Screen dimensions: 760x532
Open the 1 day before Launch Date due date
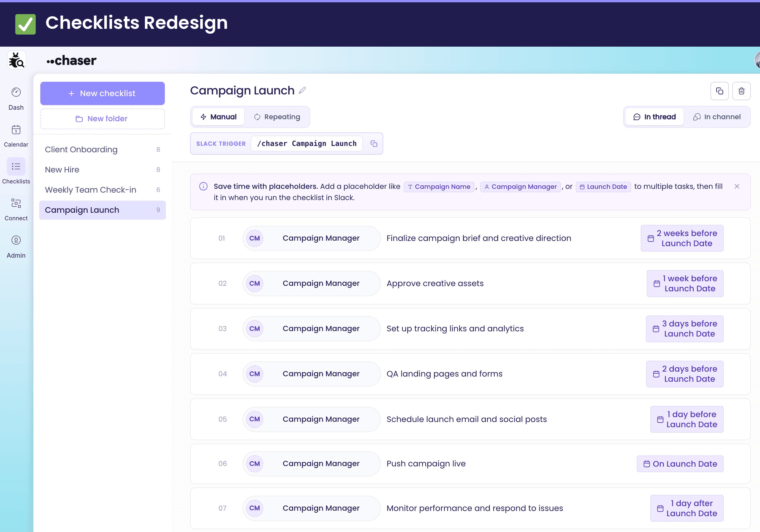(687, 419)
